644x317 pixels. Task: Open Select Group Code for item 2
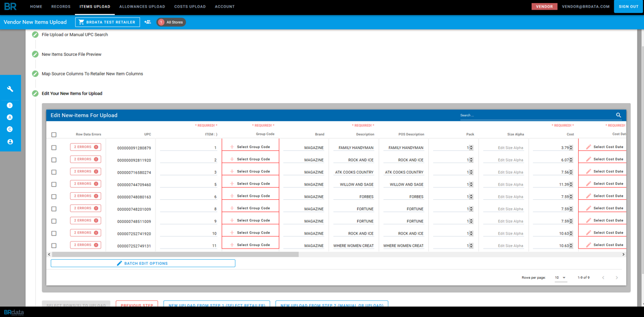click(x=250, y=159)
